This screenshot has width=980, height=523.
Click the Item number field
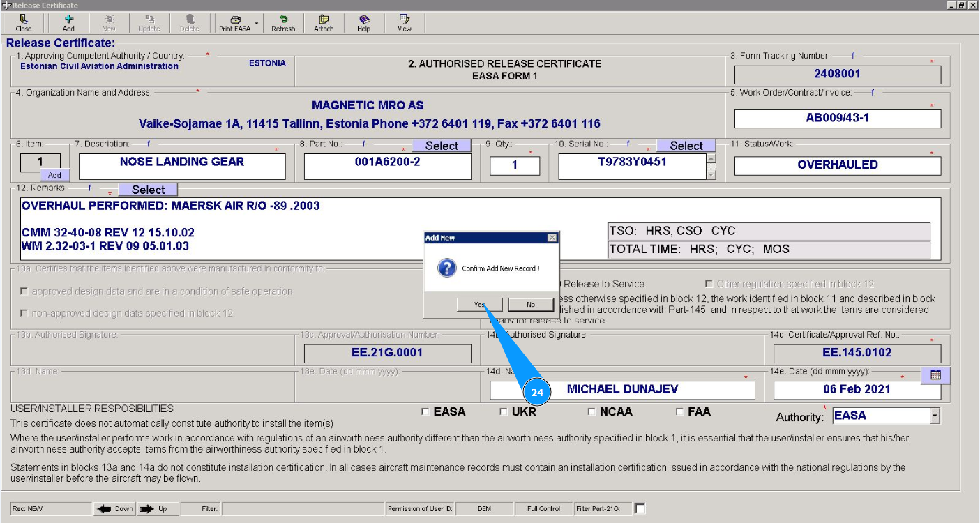coord(40,162)
